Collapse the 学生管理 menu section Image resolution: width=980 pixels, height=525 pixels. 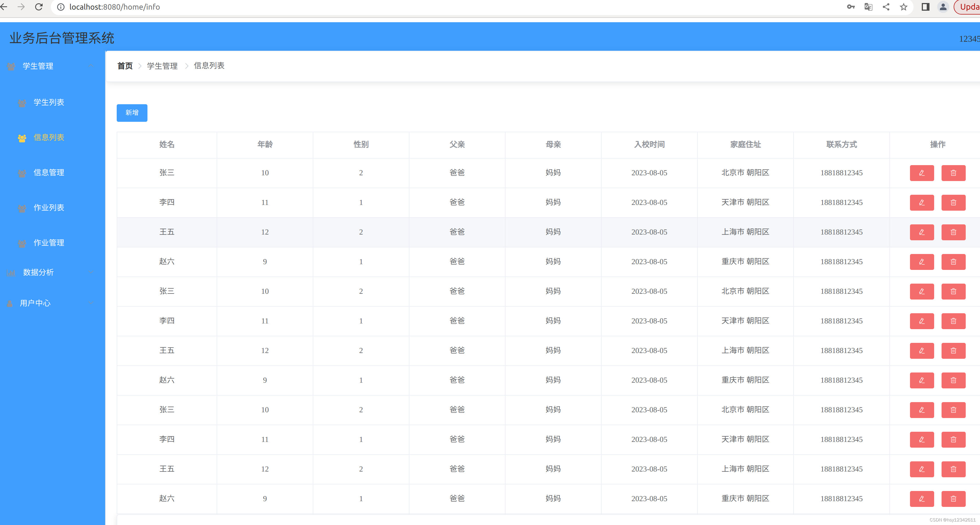[x=91, y=65]
